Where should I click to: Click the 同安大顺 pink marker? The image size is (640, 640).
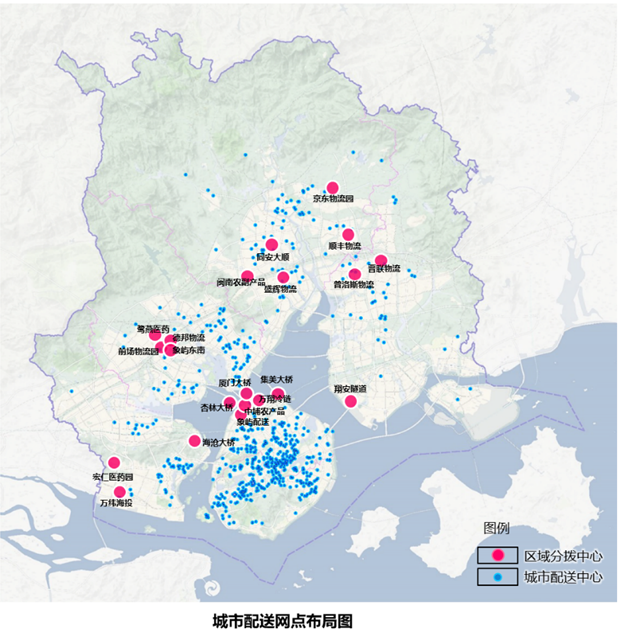pos(271,245)
